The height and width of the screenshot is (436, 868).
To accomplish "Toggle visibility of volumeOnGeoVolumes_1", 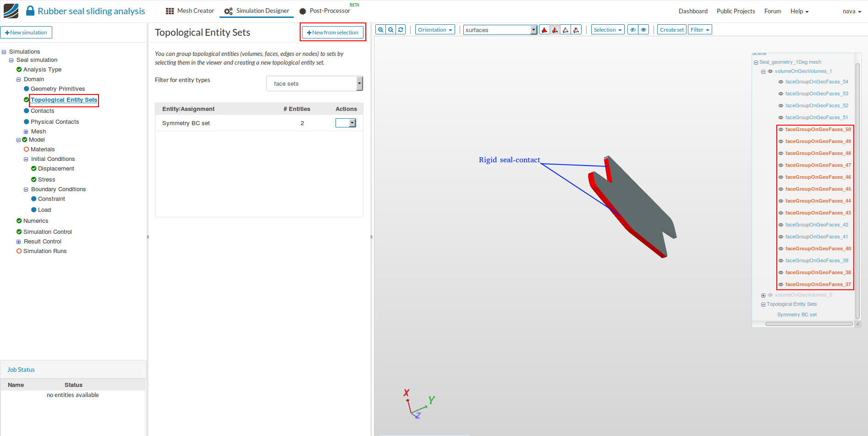I will tap(770, 72).
